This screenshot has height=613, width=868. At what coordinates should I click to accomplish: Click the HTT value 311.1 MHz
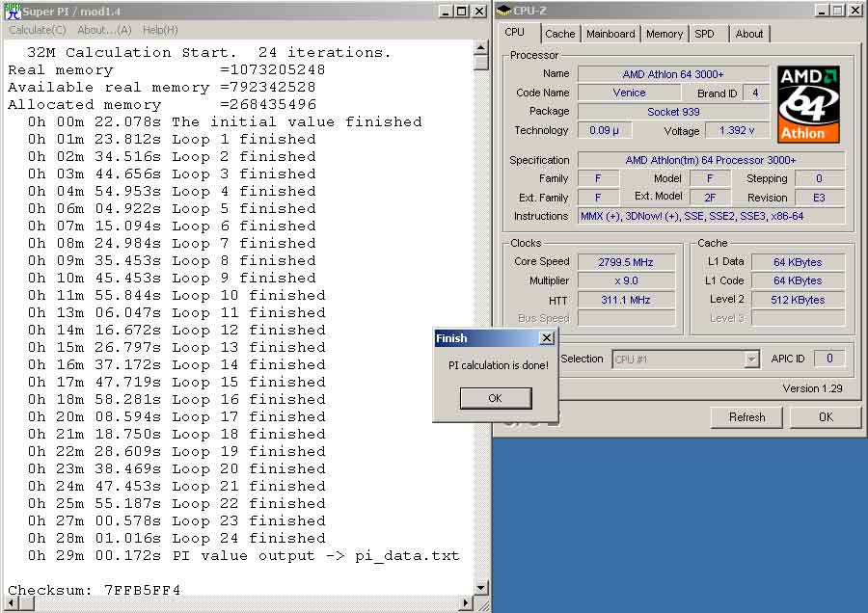(x=626, y=300)
